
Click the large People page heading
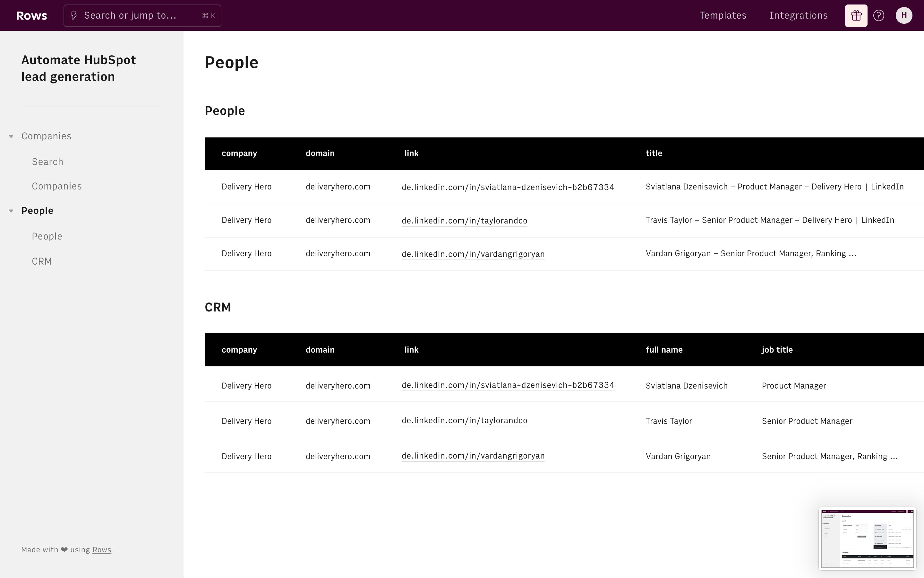point(231,62)
